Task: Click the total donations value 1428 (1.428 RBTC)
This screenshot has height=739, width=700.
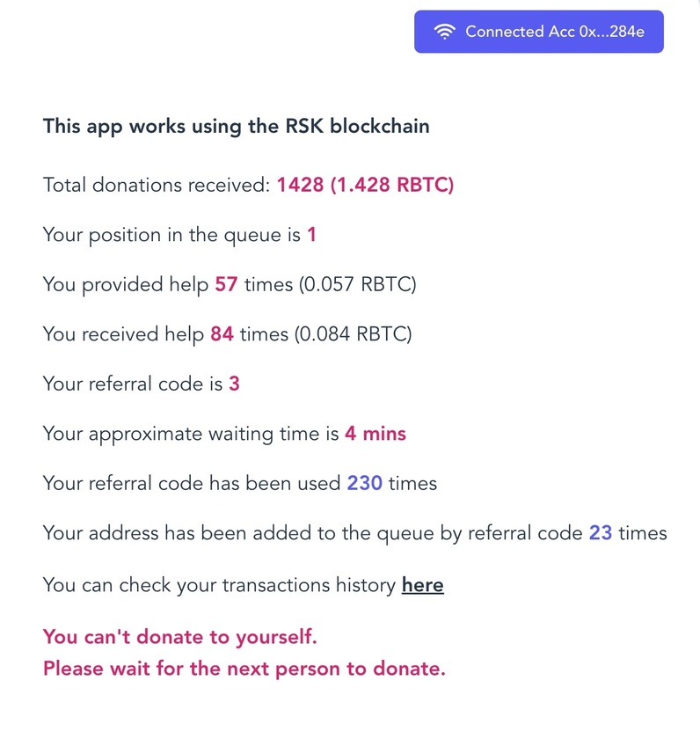Action: pyautogui.click(x=365, y=185)
